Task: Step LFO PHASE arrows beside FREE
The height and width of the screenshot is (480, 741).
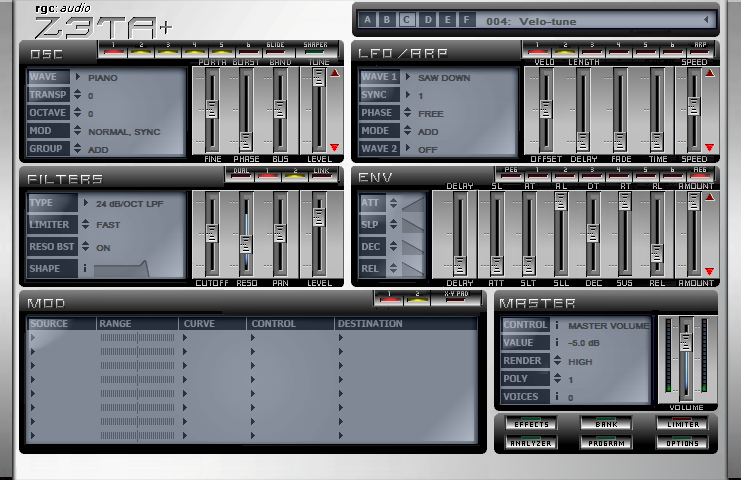Action: (407, 112)
